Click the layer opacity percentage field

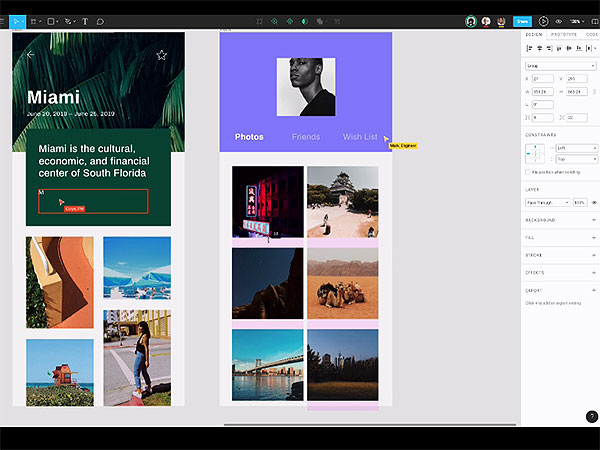click(580, 202)
